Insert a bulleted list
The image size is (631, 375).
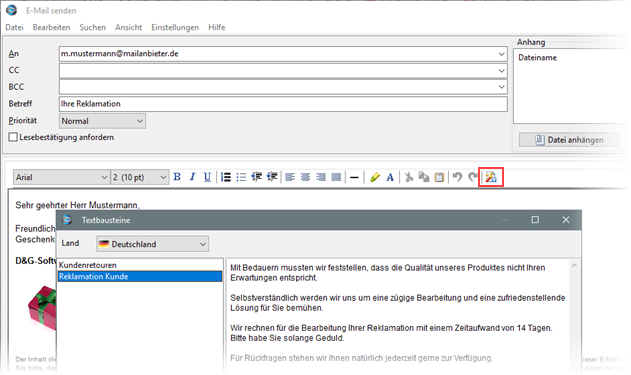pos(241,177)
